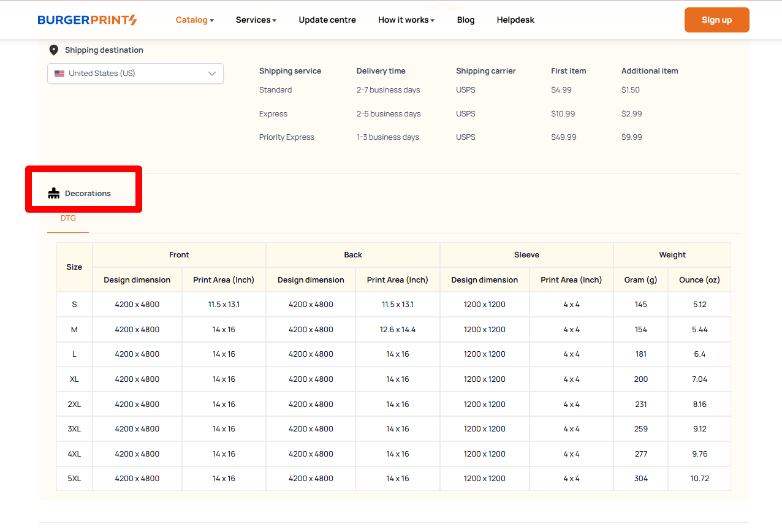The width and height of the screenshot is (782, 532).
Task: Select the DTG decoration tab
Action: [68, 218]
